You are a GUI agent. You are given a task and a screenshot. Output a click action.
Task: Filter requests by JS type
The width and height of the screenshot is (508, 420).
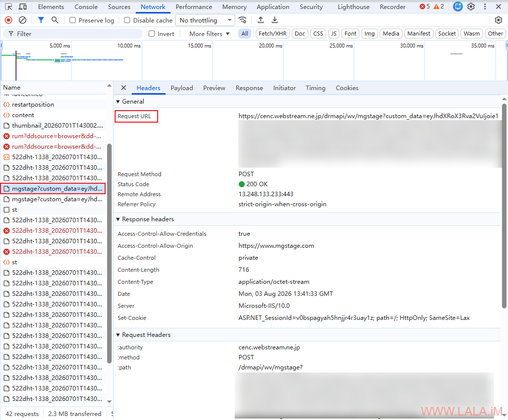click(334, 34)
